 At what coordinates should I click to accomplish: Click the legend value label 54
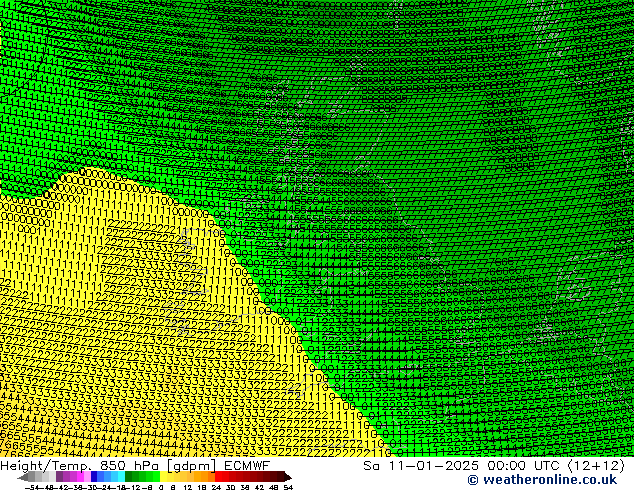point(288,488)
